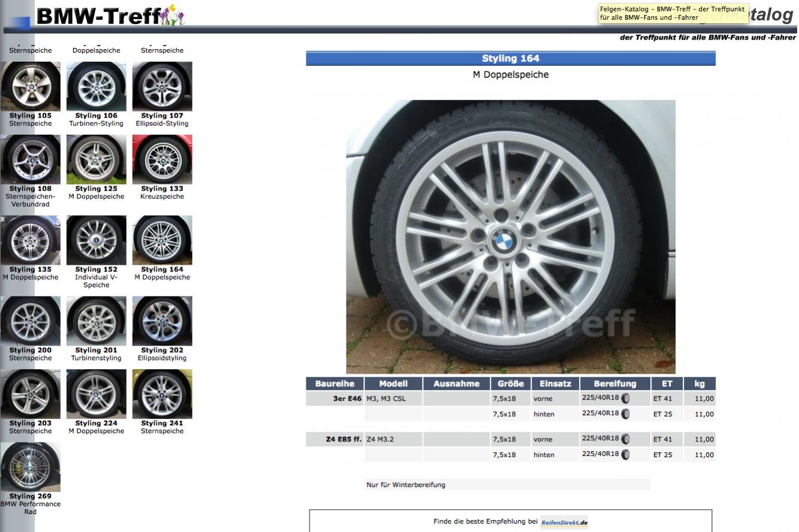Click tire icon in hinten row below Z4 M3.2

(626, 454)
